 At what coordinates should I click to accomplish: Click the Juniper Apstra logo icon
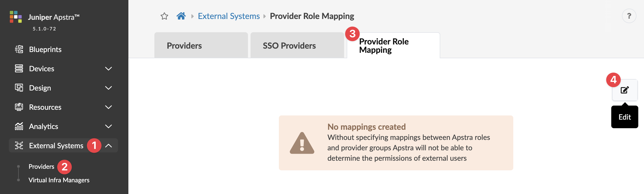point(16,17)
